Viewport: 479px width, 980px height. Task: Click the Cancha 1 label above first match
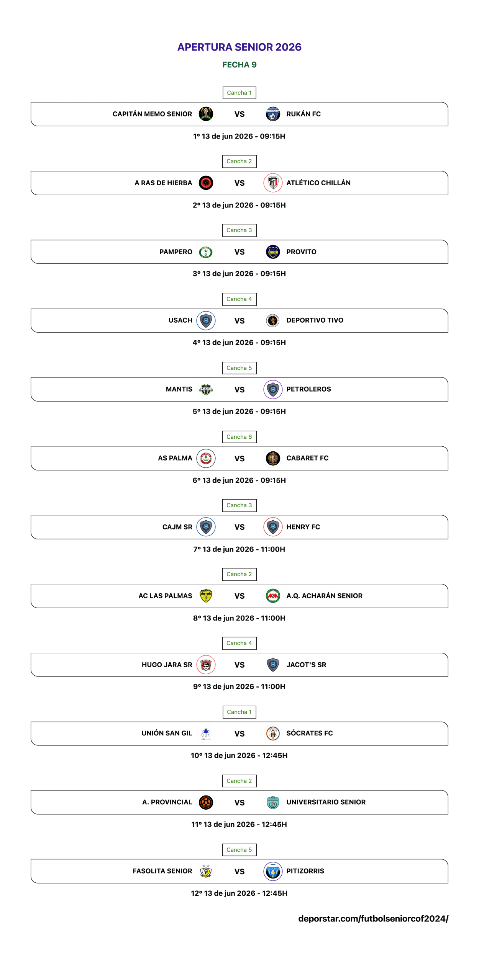pos(239,93)
